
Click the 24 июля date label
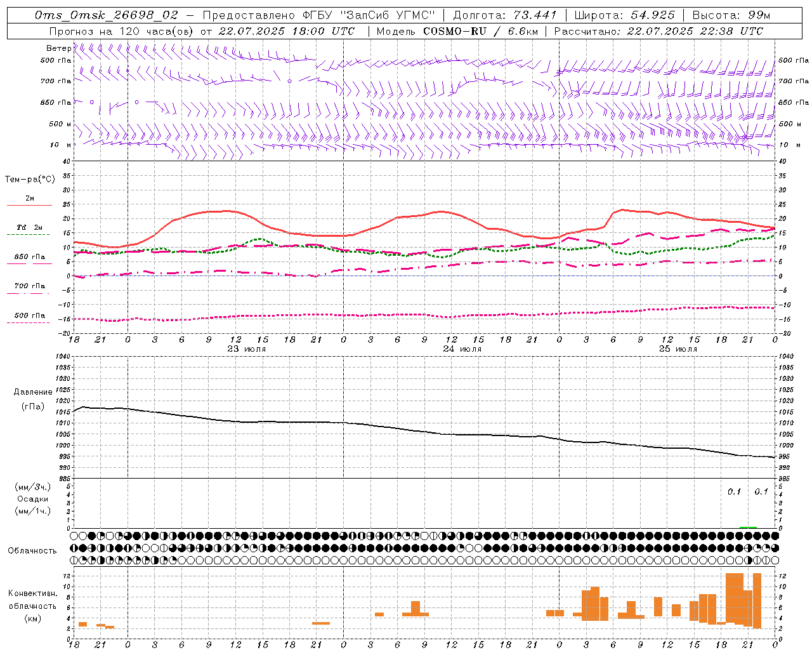coord(462,349)
